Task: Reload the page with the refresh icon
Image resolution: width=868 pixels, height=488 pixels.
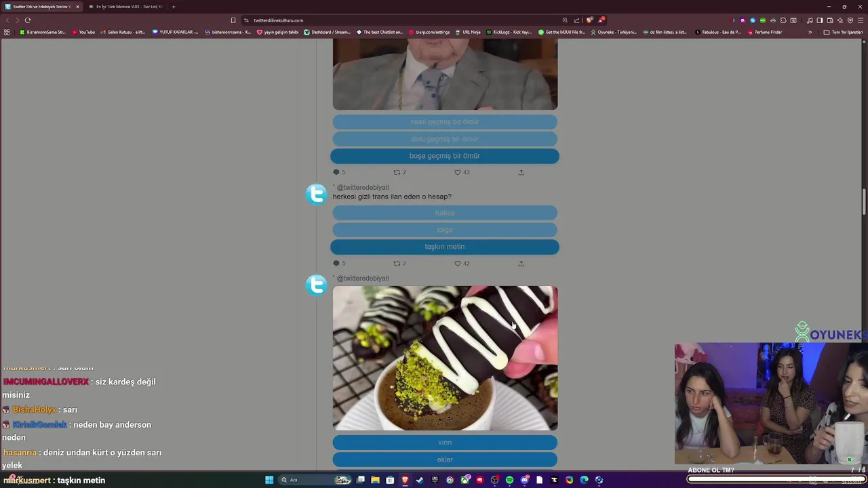Action: coord(28,20)
